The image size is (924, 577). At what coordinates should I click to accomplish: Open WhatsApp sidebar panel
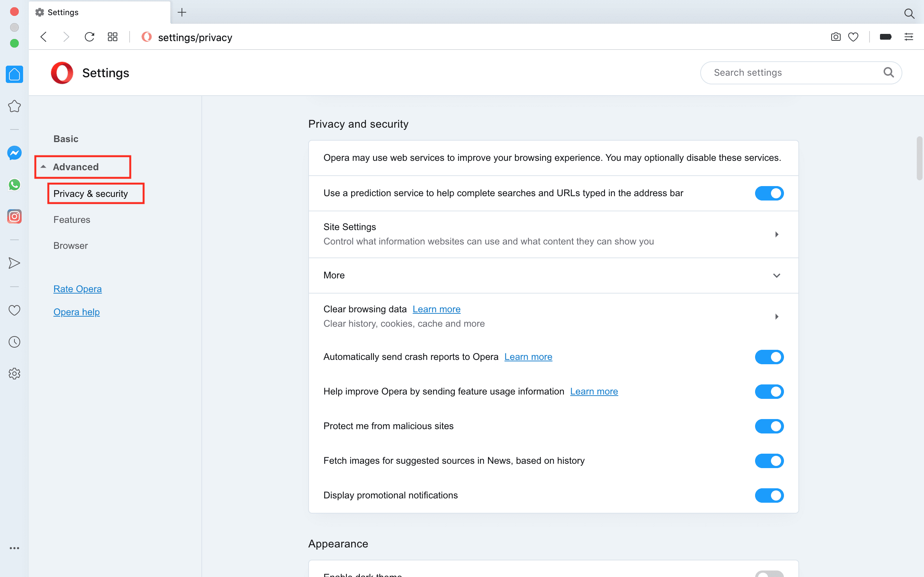click(14, 185)
